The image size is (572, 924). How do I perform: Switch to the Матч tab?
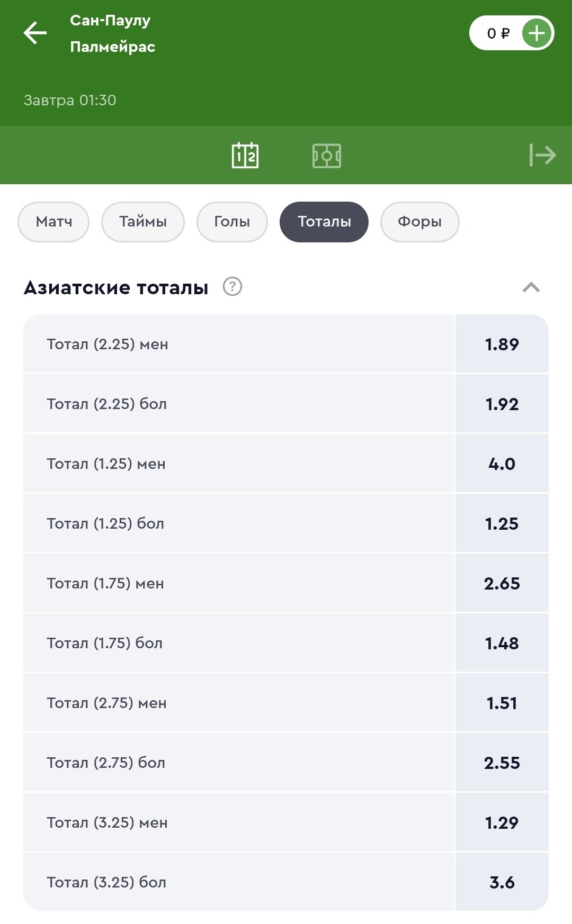click(x=53, y=222)
